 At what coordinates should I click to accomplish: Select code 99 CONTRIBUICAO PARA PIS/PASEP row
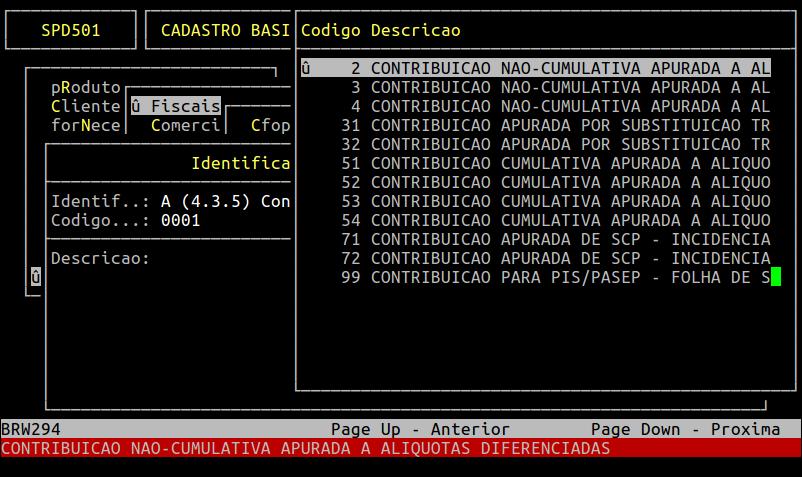(x=555, y=277)
